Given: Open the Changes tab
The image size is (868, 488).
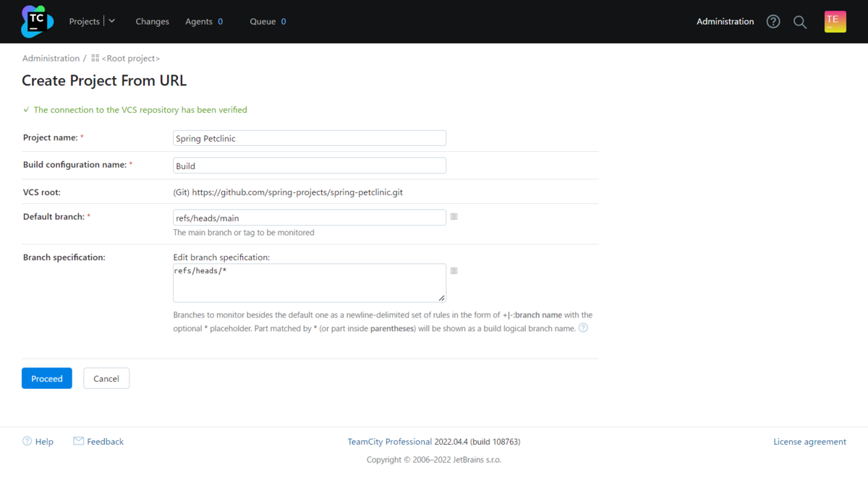Looking at the screenshot, I should pyautogui.click(x=152, y=22).
